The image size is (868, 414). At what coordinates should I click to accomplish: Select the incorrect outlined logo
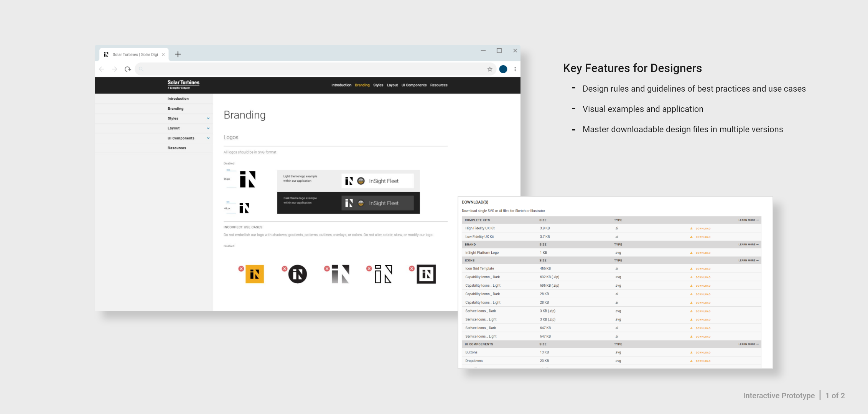pyautogui.click(x=383, y=274)
